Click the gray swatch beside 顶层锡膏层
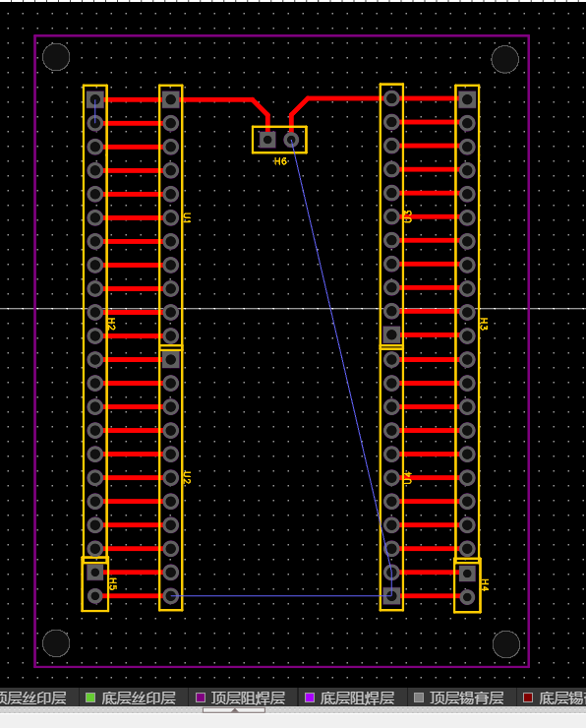 [419, 698]
